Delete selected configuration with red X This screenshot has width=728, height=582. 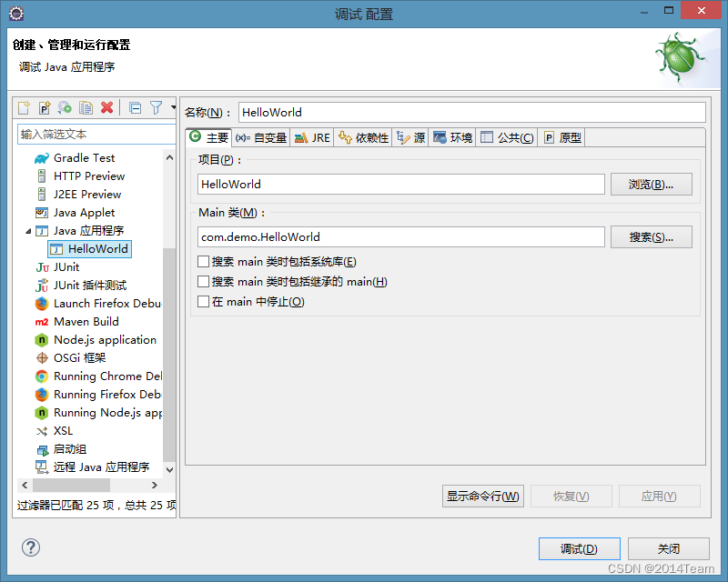pyautogui.click(x=106, y=107)
